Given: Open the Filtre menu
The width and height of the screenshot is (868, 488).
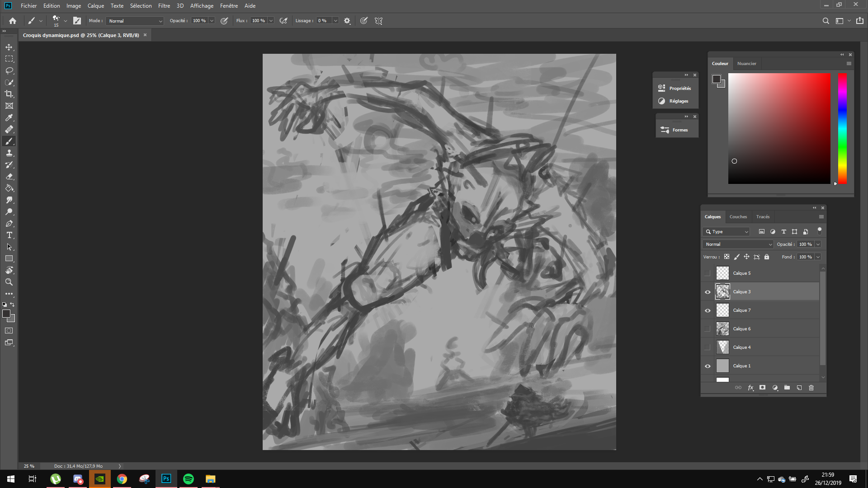Looking at the screenshot, I should [x=164, y=6].
